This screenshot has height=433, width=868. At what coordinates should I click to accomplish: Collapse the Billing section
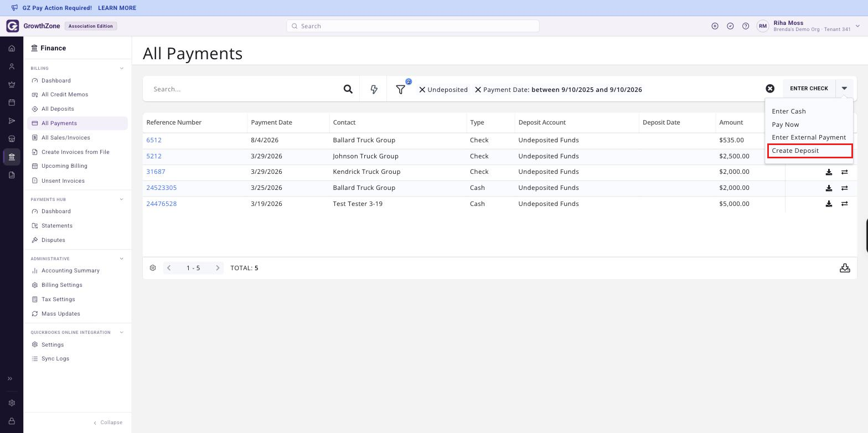122,69
